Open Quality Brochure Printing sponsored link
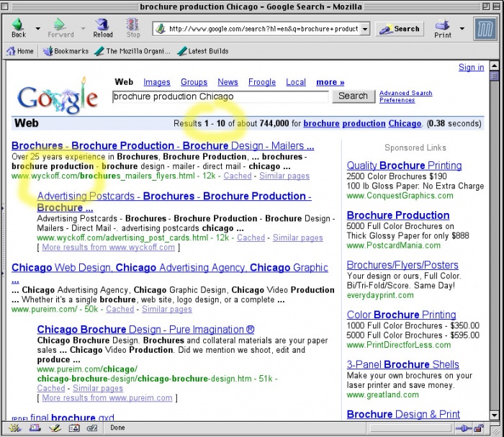The image size is (504, 437). [404, 166]
